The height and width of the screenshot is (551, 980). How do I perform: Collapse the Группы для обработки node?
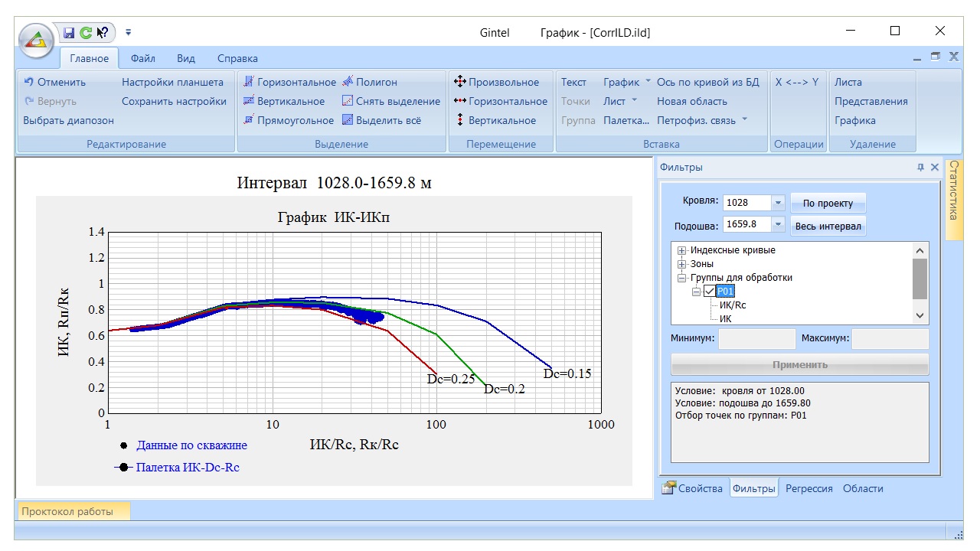682,278
